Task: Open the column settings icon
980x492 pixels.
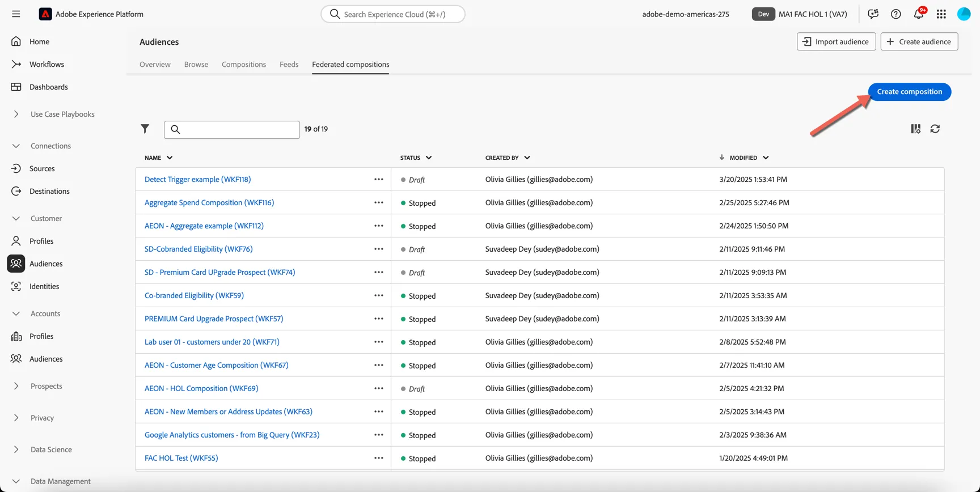Action: pyautogui.click(x=915, y=129)
